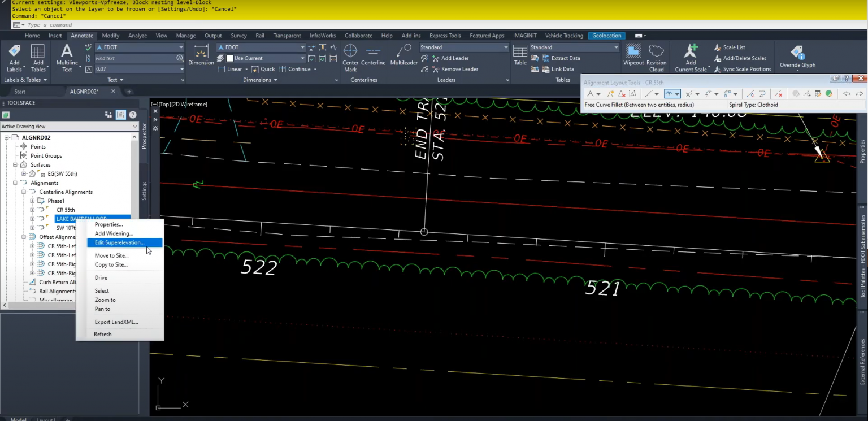
Task: Select the Multileader tool
Action: point(403,55)
